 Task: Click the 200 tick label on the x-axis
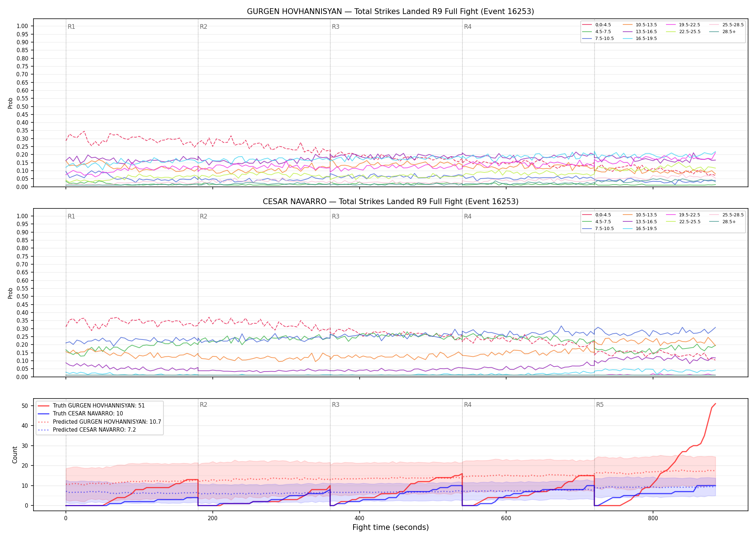coord(212,518)
